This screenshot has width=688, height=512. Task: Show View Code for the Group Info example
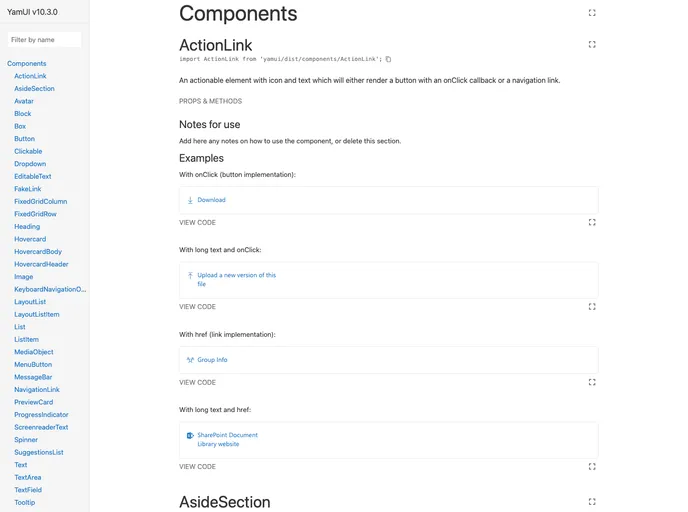(x=197, y=382)
